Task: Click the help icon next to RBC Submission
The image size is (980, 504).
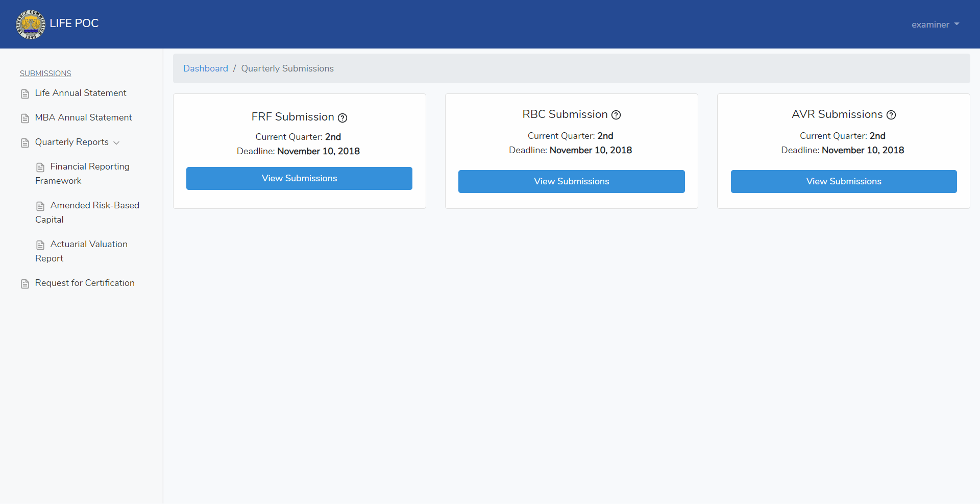Action: [616, 115]
